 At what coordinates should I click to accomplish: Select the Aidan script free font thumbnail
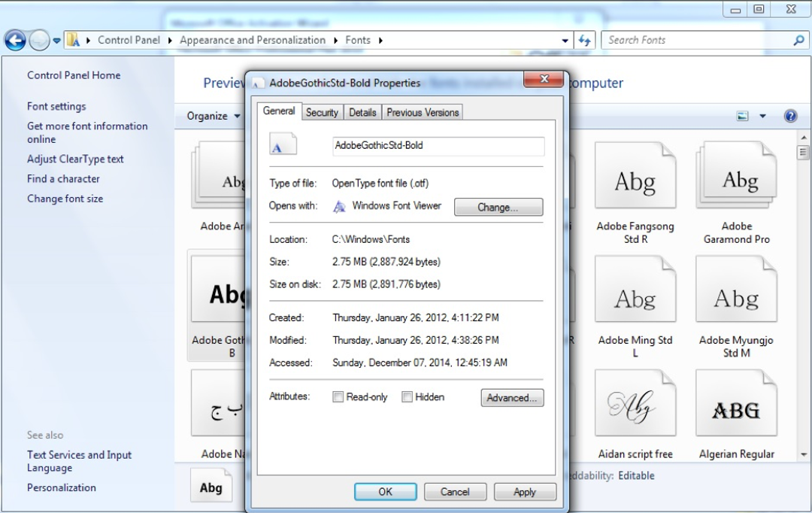click(636, 402)
